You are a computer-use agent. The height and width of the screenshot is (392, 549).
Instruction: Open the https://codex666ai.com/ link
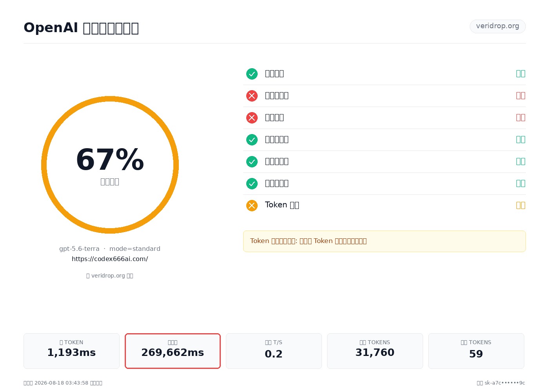click(x=110, y=259)
